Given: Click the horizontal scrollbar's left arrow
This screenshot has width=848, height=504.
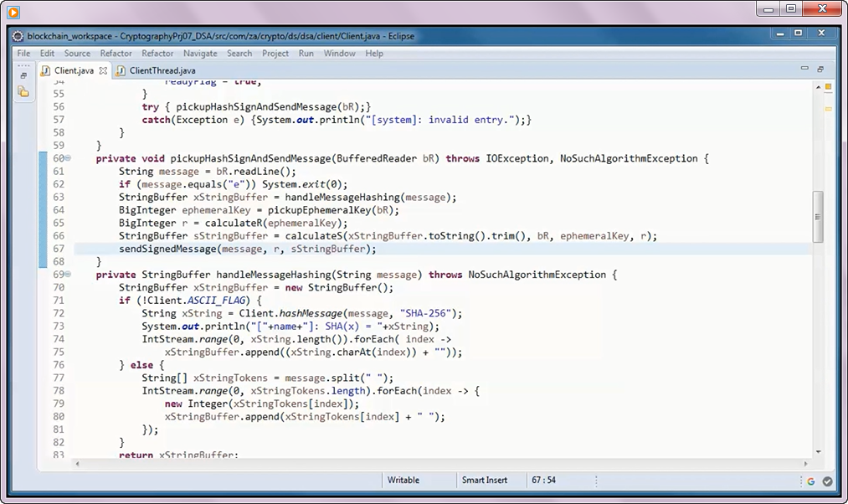Looking at the screenshot, I should [77, 464].
